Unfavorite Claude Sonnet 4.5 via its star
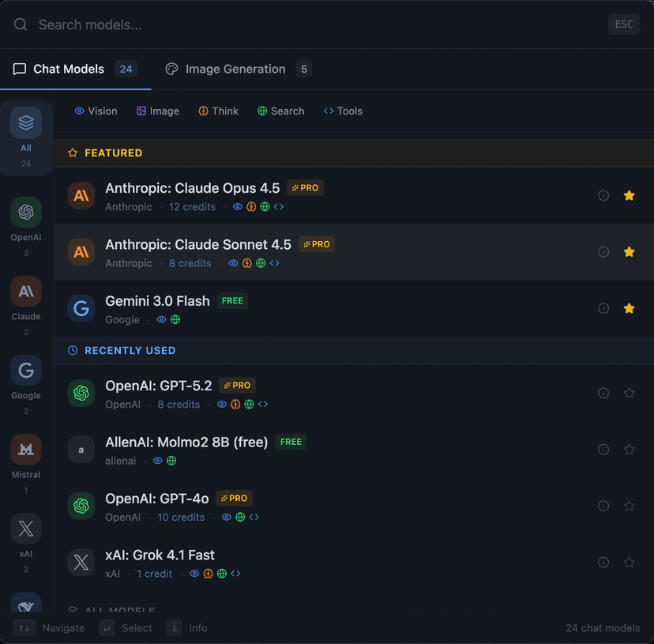Image resolution: width=654 pixels, height=644 pixels. coord(630,251)
